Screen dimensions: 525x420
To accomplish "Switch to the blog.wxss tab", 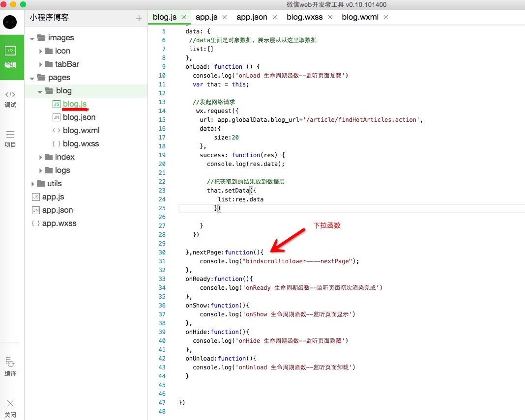I will click(304, 17).
